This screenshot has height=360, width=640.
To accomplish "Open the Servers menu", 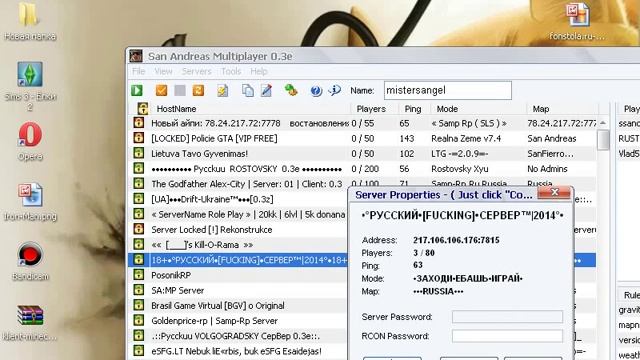I will pyautogui.click(x=197, y=71).
